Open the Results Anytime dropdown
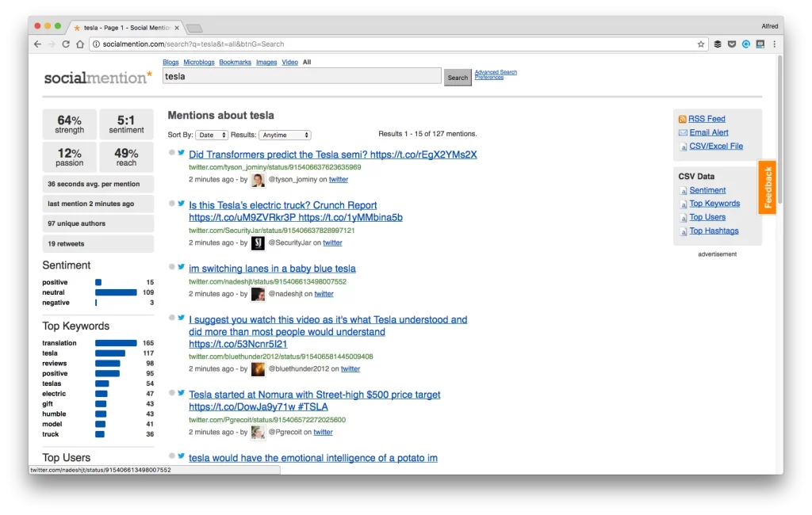The width and height of the screenshot is (812, 515). pyautogui.click(x=285, y=135)
